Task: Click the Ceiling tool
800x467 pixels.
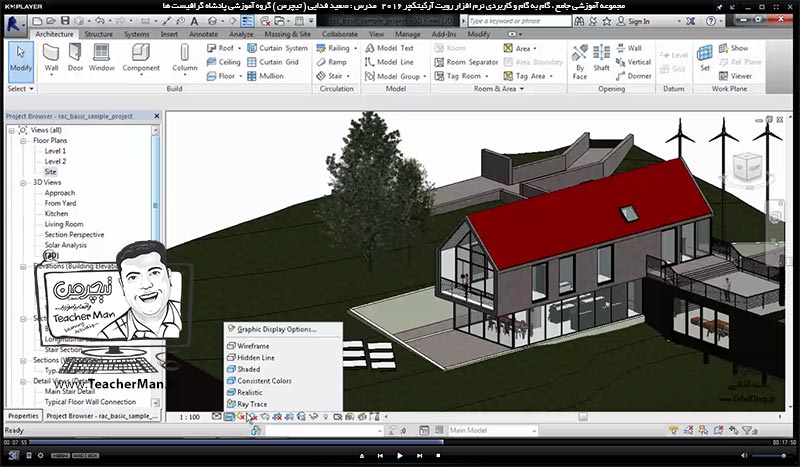Action: 223,62
